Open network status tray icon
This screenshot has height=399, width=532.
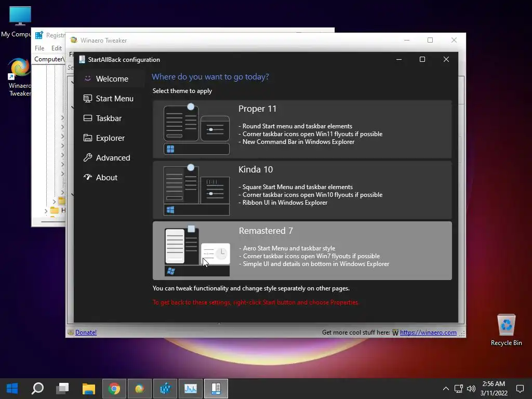click(459, 389)
